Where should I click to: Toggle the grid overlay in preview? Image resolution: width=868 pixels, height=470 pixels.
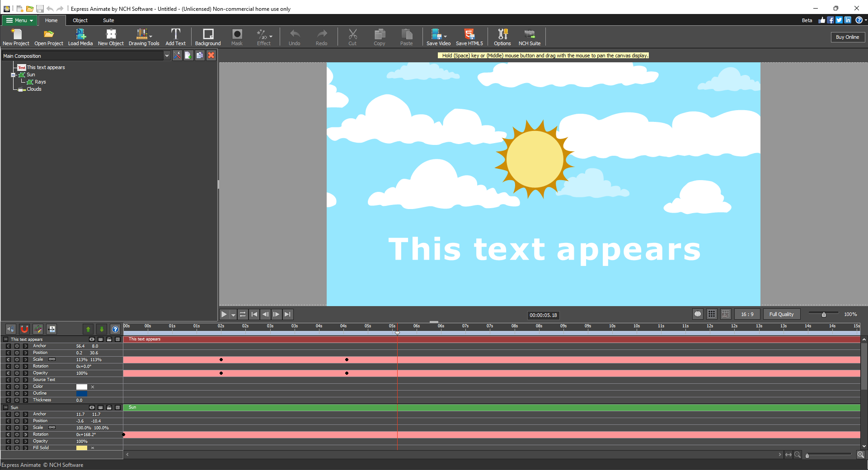[712, 314]
